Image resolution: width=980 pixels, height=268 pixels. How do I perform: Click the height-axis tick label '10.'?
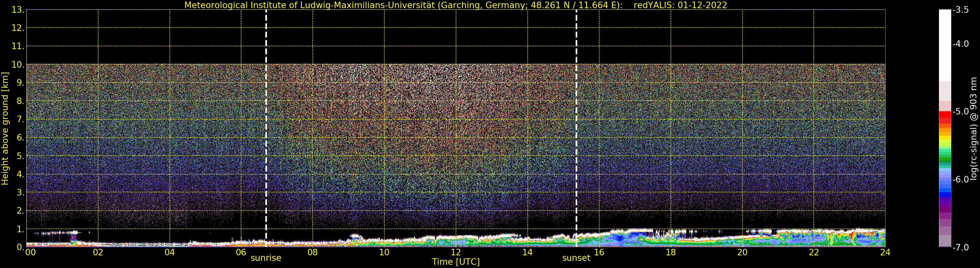[x=18, y=65]
